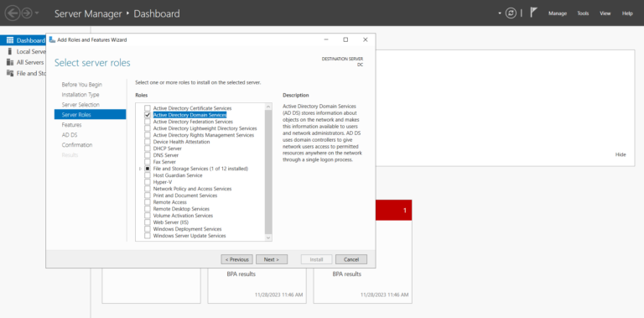
Task: Click the Dashboard icon in sidebar
Action: 10,40
